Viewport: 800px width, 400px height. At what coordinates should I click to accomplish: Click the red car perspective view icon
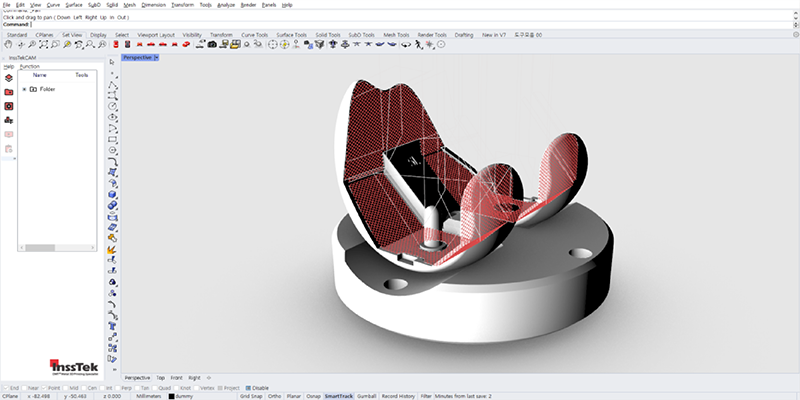[186, 44]
